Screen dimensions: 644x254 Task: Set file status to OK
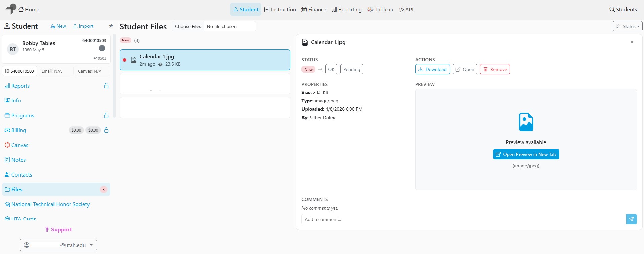331,69
